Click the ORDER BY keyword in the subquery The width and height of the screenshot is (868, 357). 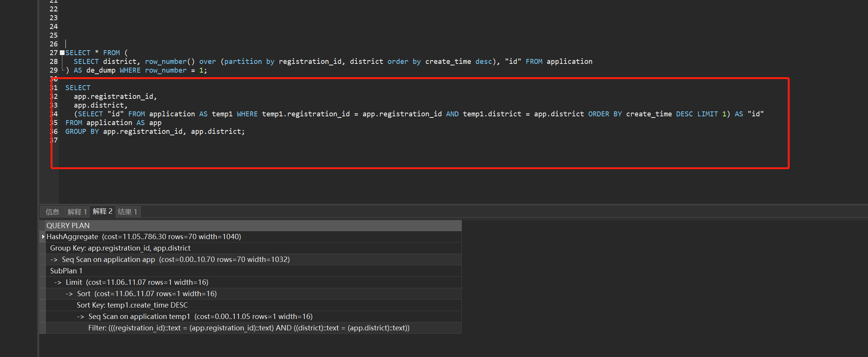click(605, 114)
